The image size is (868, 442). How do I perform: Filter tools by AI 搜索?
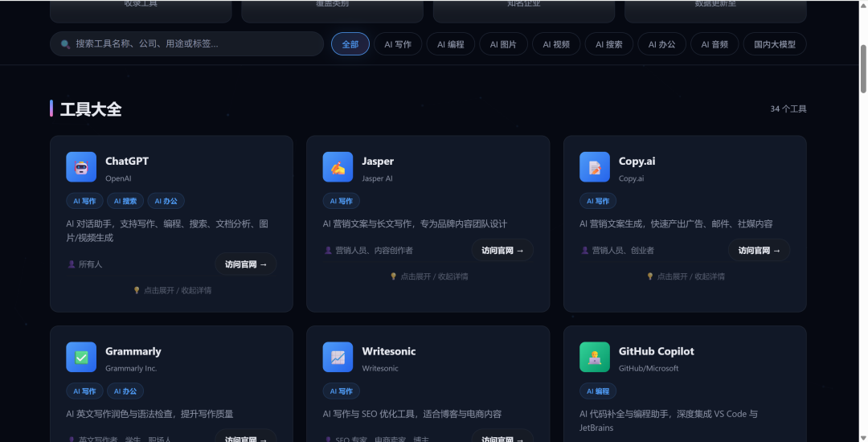tap(609, 44)
